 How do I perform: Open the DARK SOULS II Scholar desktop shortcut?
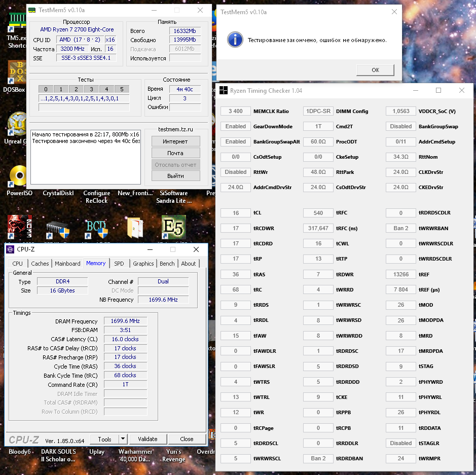click(x=58, y=455)
